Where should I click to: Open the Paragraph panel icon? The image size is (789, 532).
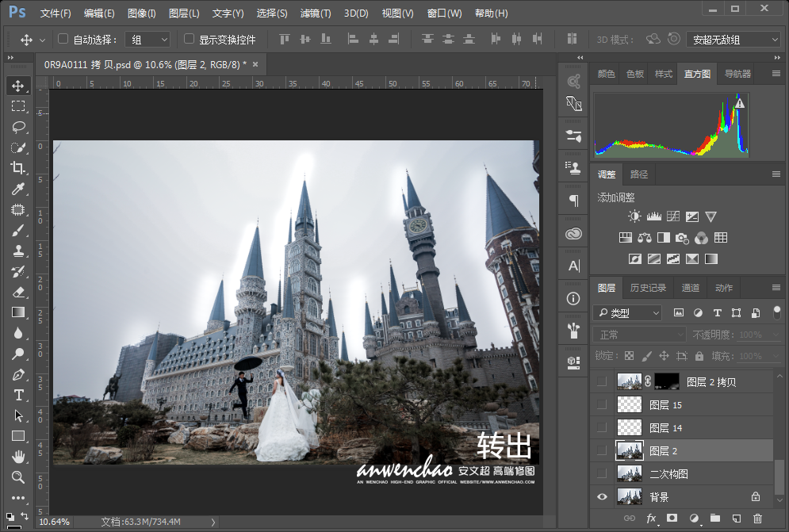tap(573, 201)
